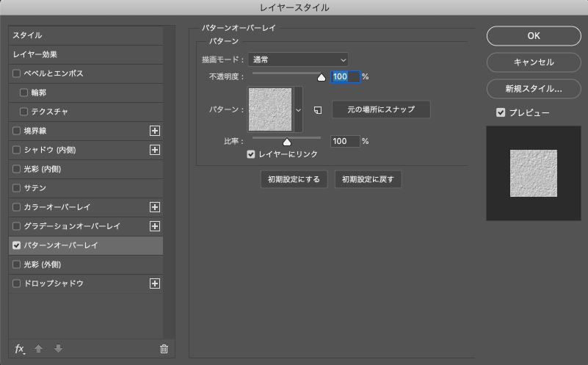Enable the 光彩 (外側) checkbox
The image size is (588, 365).
(16, 264)
